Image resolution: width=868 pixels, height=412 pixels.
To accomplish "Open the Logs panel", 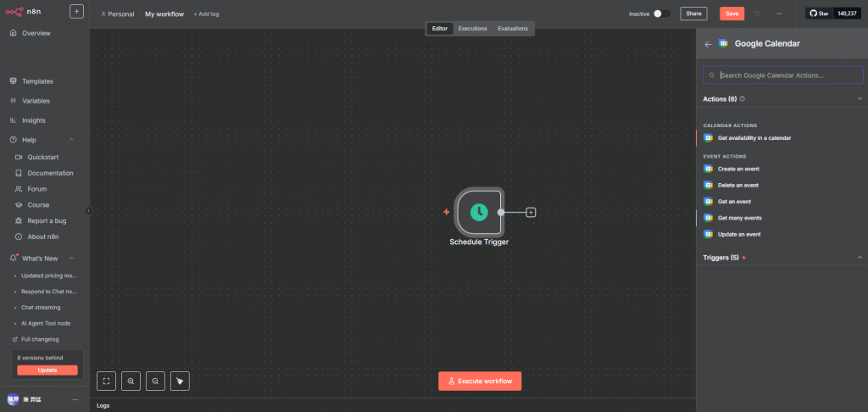I will coord(103,405).
